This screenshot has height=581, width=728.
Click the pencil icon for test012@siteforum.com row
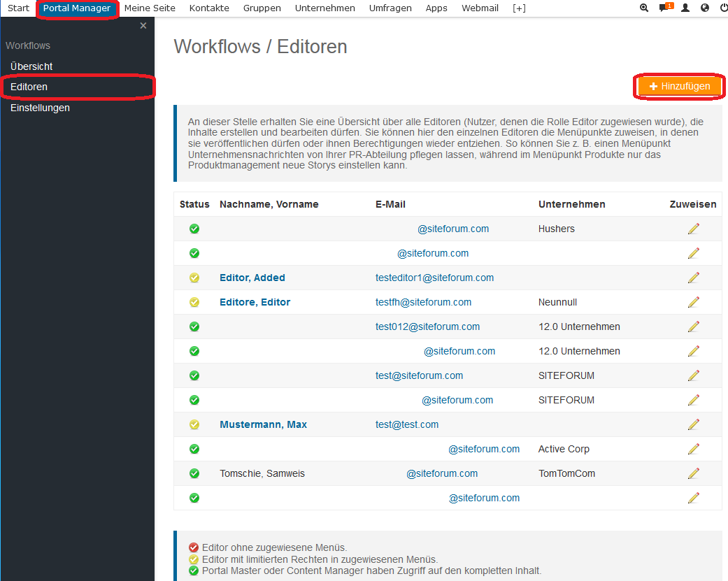point(693,327)
